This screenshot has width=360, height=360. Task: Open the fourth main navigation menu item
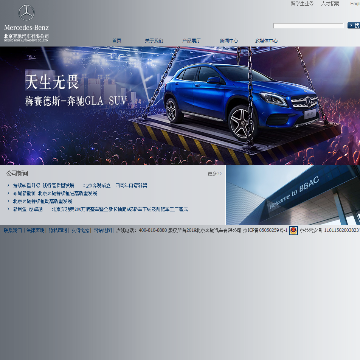(229, 41)
